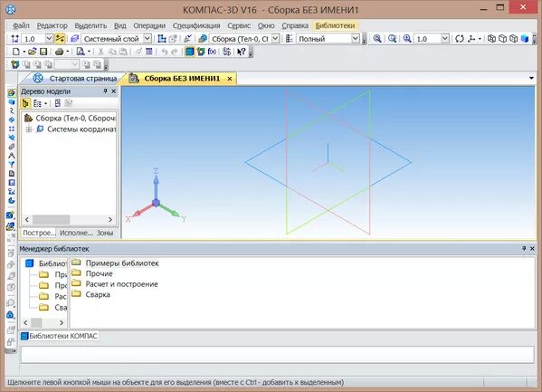This screenshot has width=542, height=392.
Task: Open the document tabs list arrow at far right
Action: [531, 78]
